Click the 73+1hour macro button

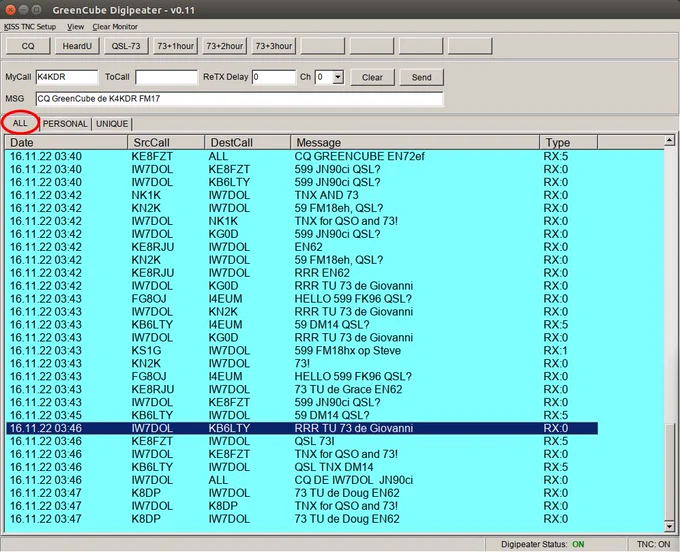pyautogui.click(x=175, y=46)
